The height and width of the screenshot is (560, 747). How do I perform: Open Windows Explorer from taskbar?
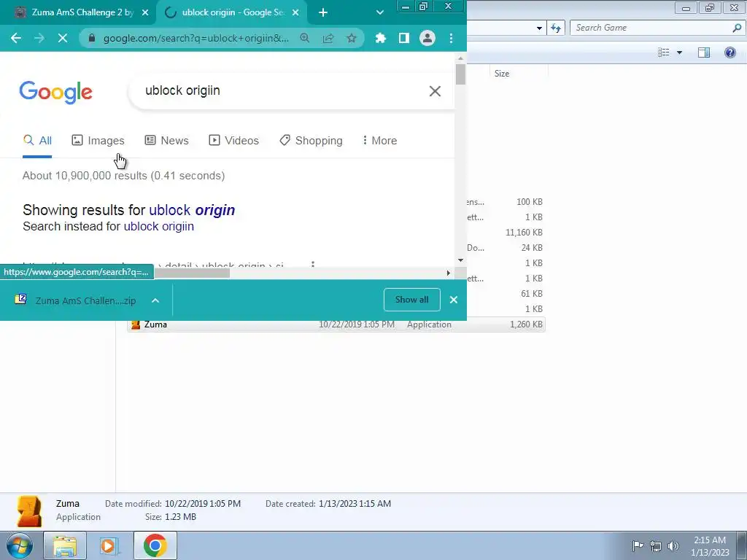(65, 545)
